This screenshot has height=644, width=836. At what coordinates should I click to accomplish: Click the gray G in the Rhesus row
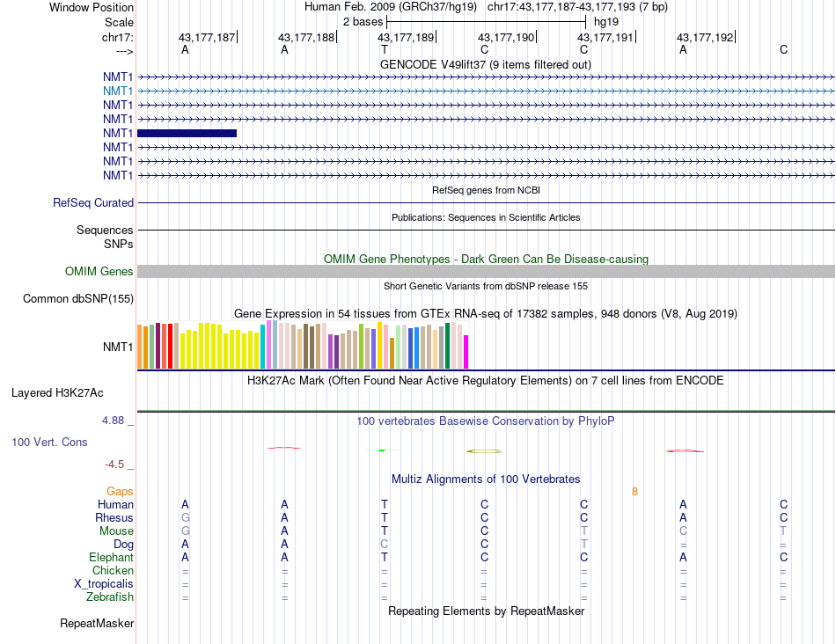(185, 517)
